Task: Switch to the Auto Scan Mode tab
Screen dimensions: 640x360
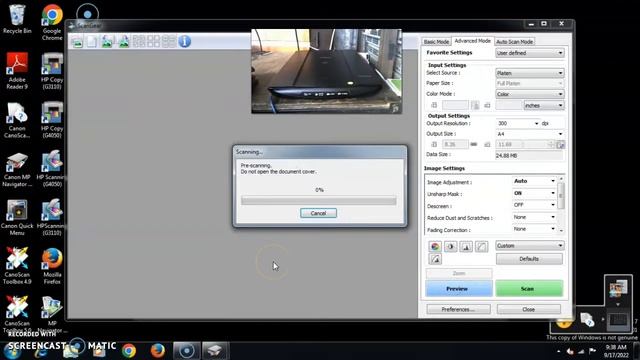Action: click(514, 42)
